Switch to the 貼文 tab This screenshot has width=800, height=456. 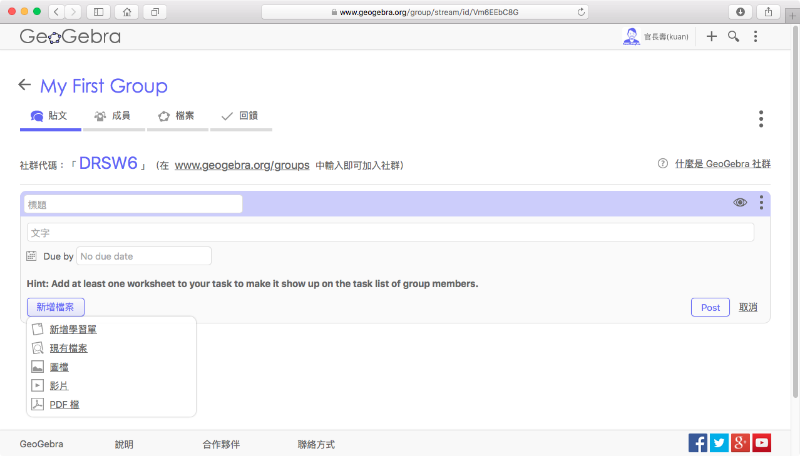tap(50, 116)
